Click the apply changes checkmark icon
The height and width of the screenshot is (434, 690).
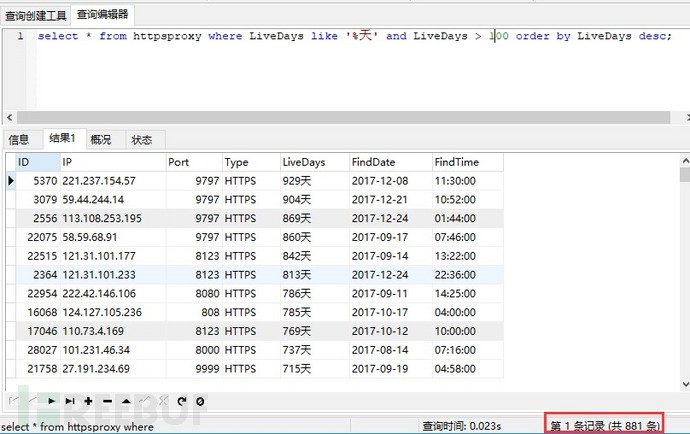[x=145, y=401]
